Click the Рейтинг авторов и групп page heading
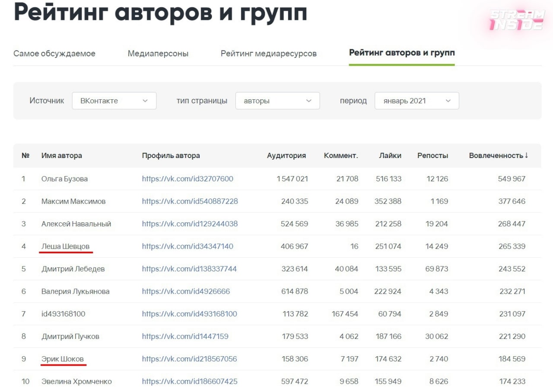This screenshot has height=392, width=553. pos(160,12)
